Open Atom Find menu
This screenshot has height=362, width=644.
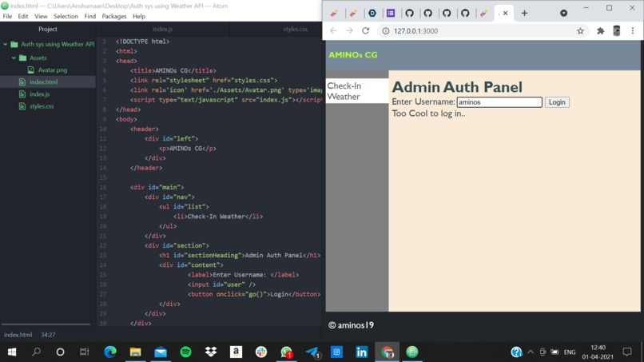click(90, 17)
